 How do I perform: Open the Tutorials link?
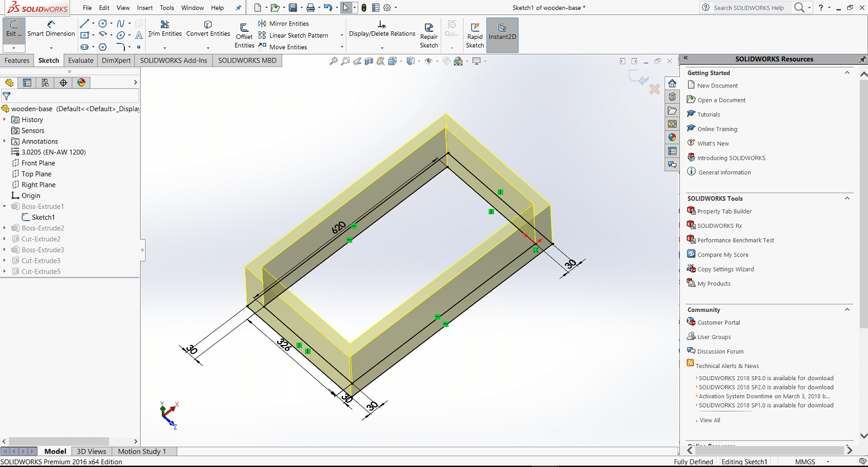[x=708, y=115]
